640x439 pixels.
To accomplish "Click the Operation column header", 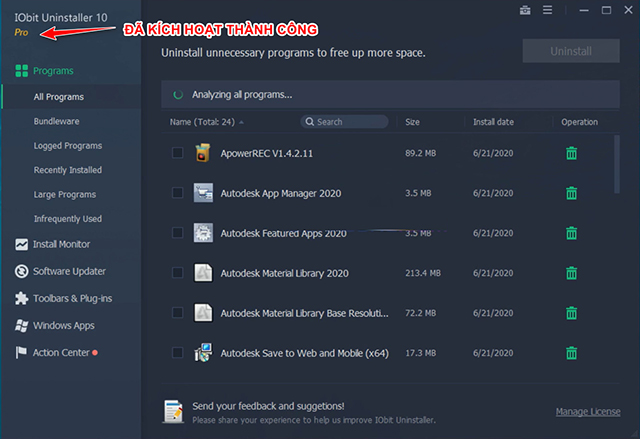I will (579, 122).
